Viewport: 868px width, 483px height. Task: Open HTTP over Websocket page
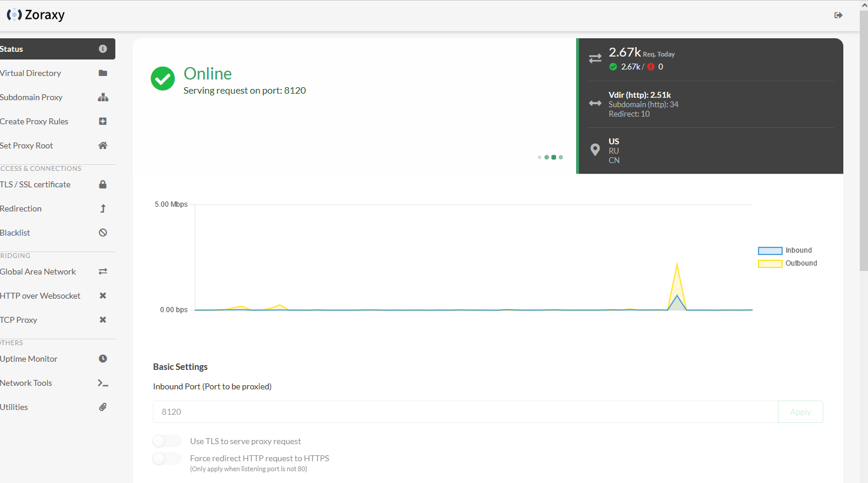click(x=58, y=296)
